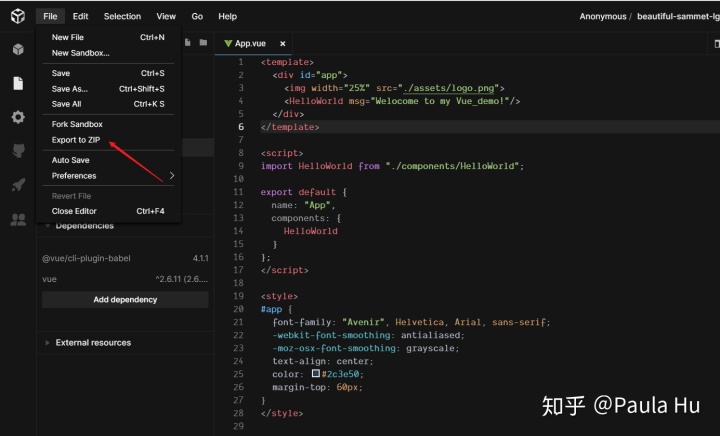
Task: Click the opening <script> tag line
Action: coord(282,153)
